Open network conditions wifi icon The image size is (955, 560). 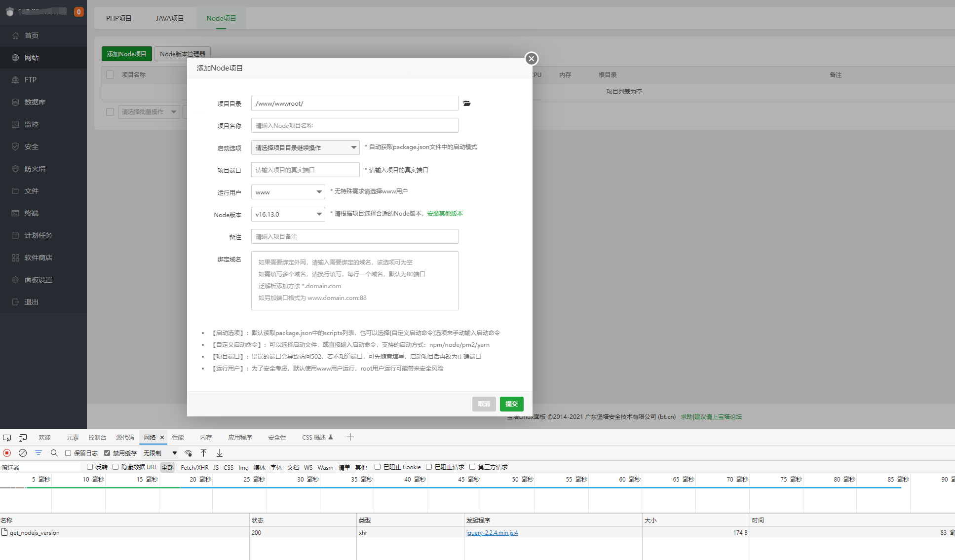[x=188, y=453]
